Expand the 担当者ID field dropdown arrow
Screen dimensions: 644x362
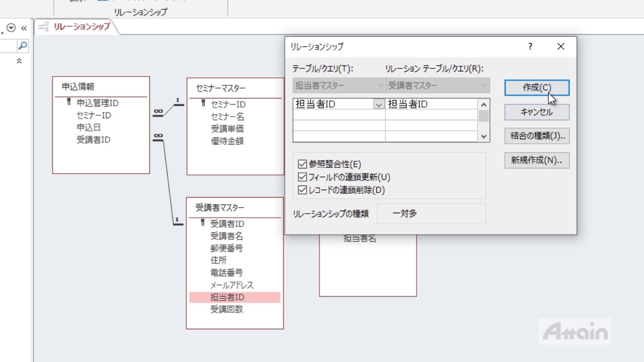[379, 104]
